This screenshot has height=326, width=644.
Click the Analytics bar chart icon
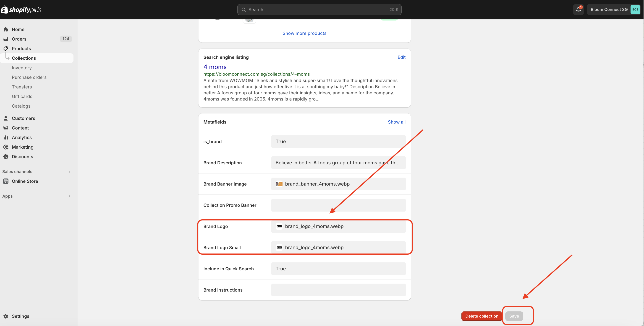coord(6,137)
